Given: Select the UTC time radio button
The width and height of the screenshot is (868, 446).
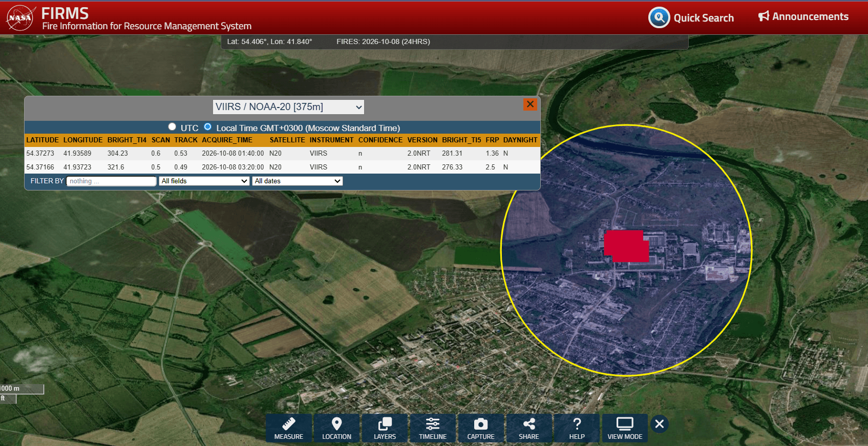Looking at the screenshot, I should [x=172, y=127].
